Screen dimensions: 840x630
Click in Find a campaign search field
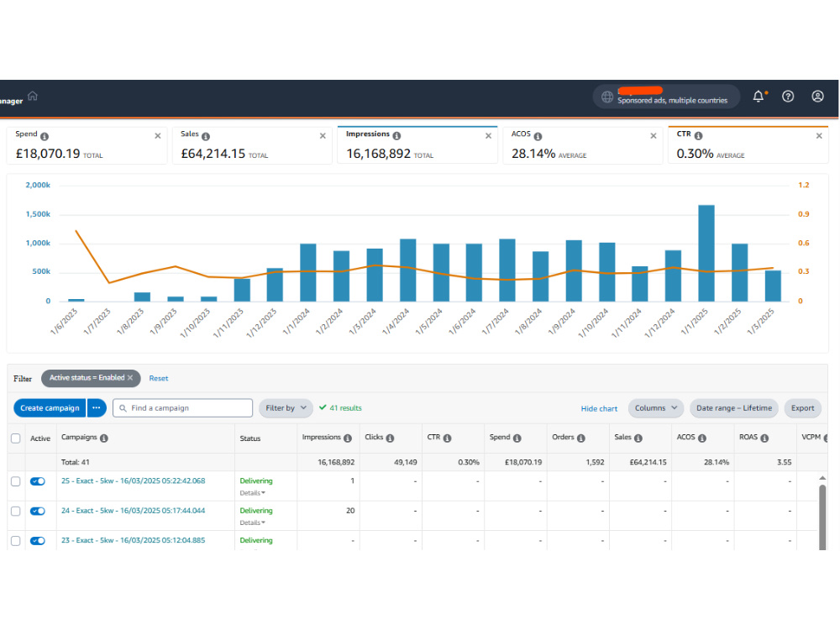click(182, 407)
